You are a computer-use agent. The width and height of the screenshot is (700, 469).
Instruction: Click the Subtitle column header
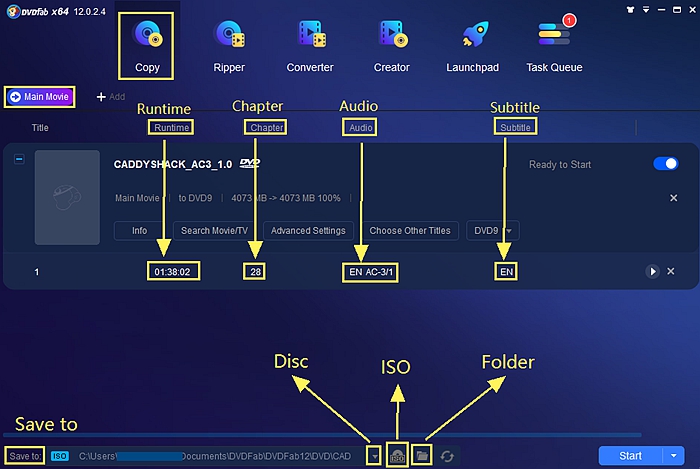pos(515,128)
